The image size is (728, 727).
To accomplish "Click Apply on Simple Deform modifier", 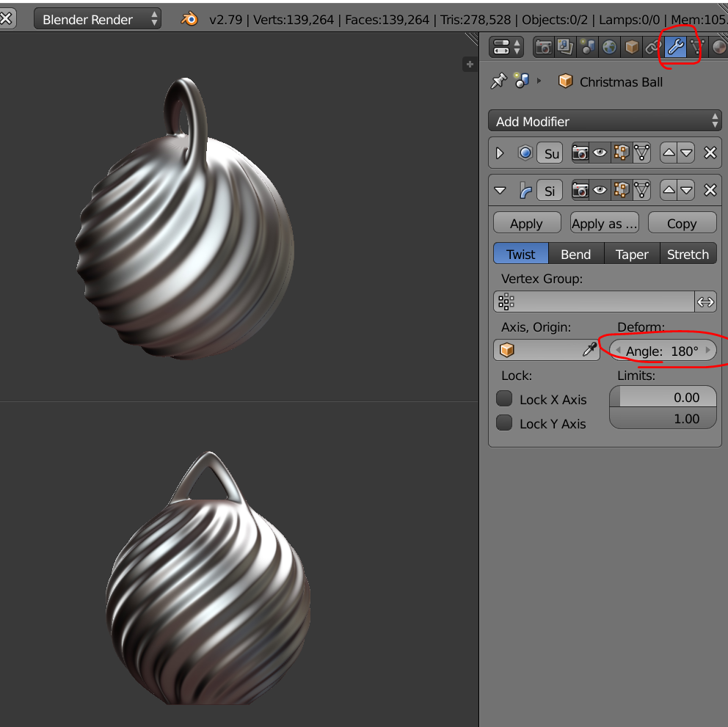I will tap(526, 223).
